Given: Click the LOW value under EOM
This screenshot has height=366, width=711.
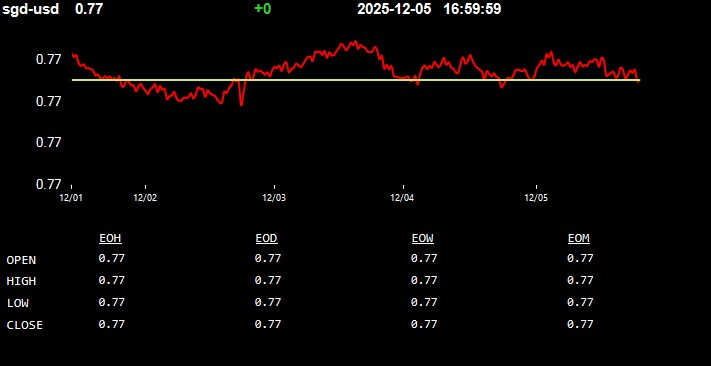Looking at the screenshot, I should 580,302.
